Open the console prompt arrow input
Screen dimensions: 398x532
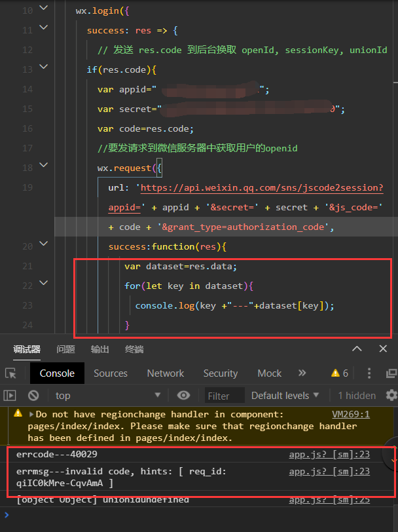(x=7, y=515)
